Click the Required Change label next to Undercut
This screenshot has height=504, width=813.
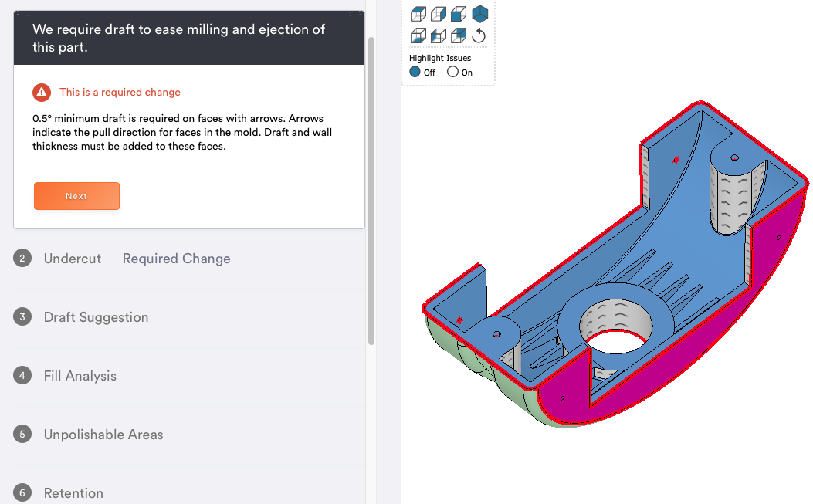tap(176, 259)
